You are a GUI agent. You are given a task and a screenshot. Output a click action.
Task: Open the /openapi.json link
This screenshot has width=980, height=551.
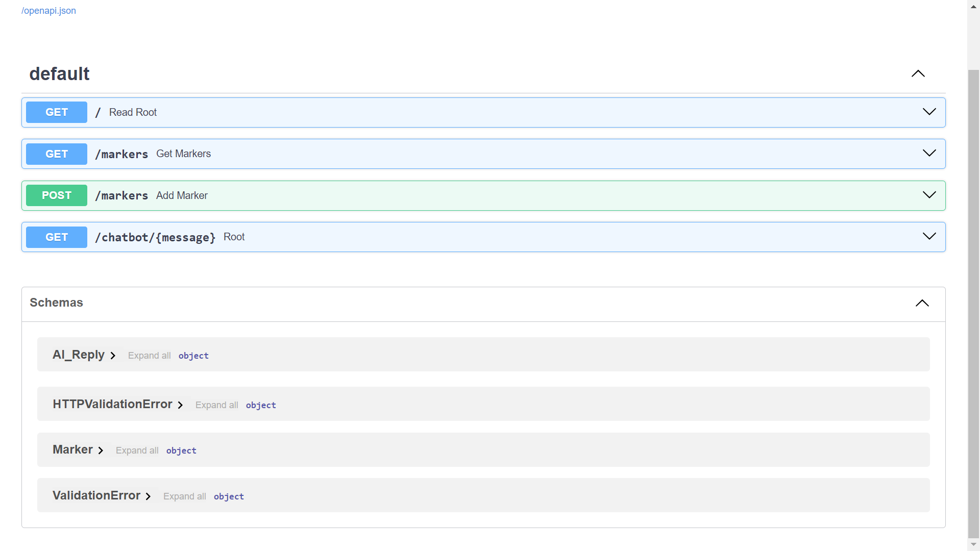click(x=48, y=11)
